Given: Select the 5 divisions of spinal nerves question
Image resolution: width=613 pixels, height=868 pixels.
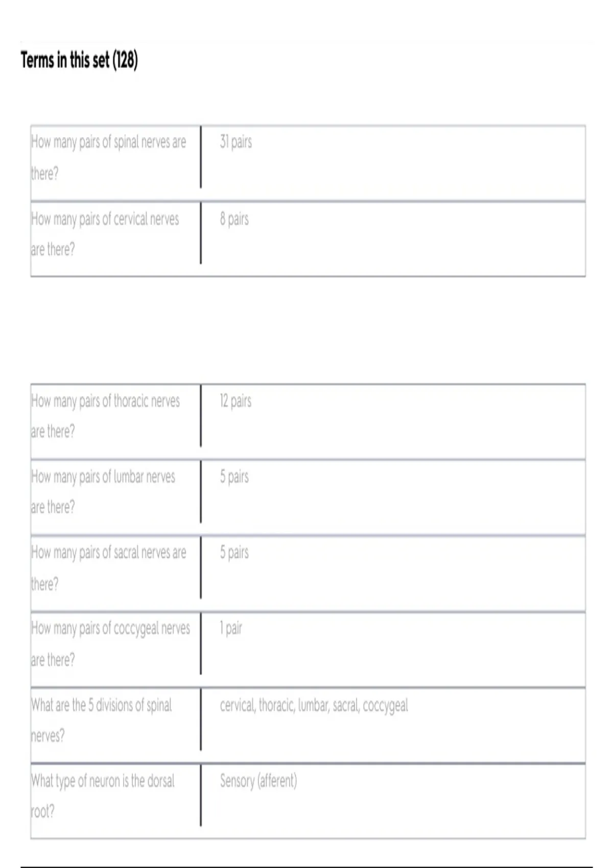Looking at the screenshot, I should [101, 720].
